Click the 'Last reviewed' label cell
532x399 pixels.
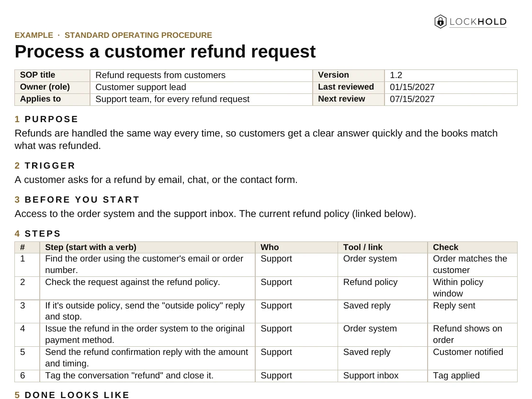[x=349, y=87]
